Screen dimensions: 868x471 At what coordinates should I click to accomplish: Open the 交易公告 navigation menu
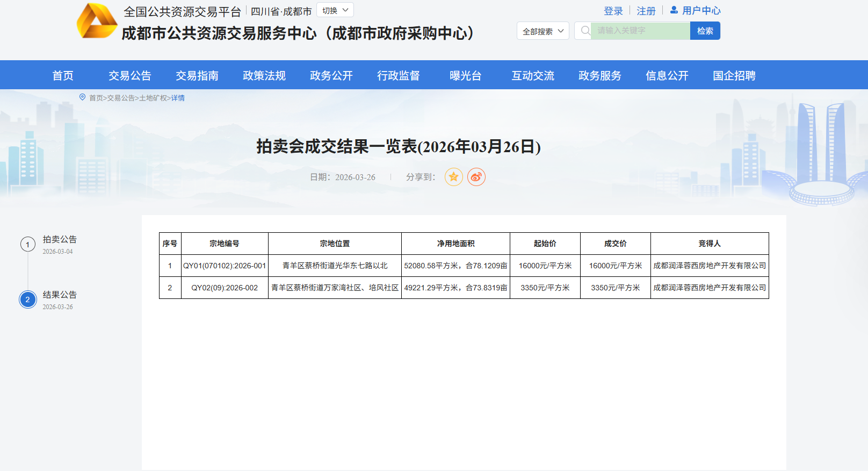(x=130, y=75)
